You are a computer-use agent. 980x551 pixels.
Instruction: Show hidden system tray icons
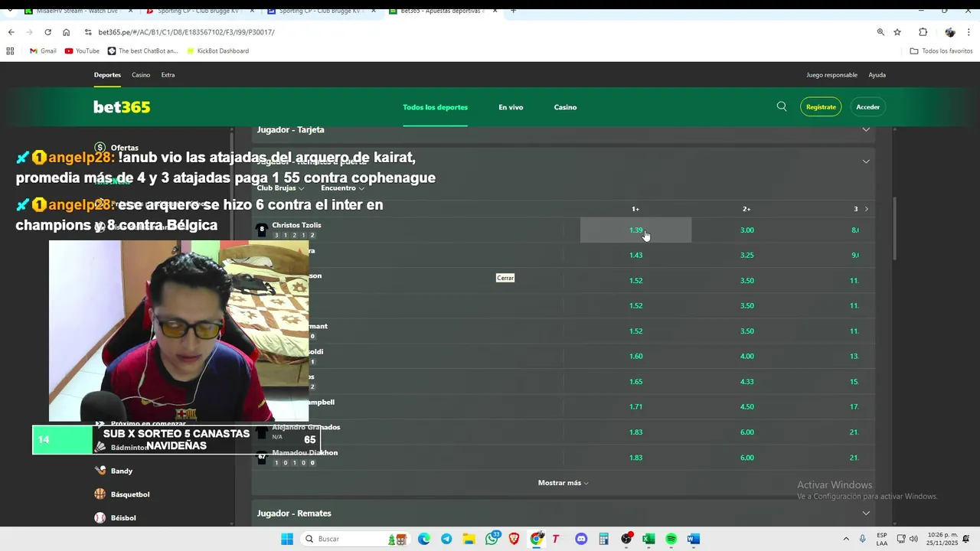pos(846,539)
